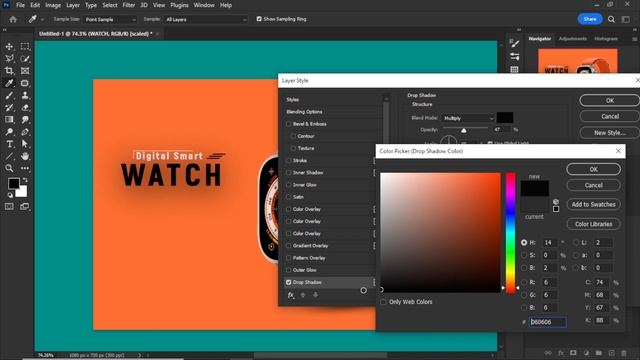The image size is (640, 360).
Task: Select the Dodge tool
Action: pyautogui.click(x=9, y=132)
